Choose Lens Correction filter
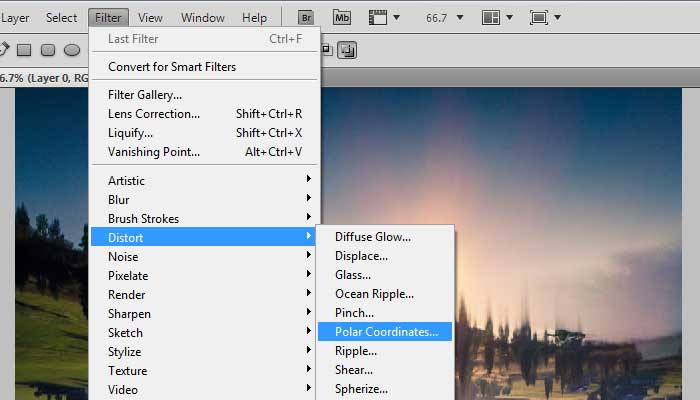The image size is (700, 400). point(204,114)
